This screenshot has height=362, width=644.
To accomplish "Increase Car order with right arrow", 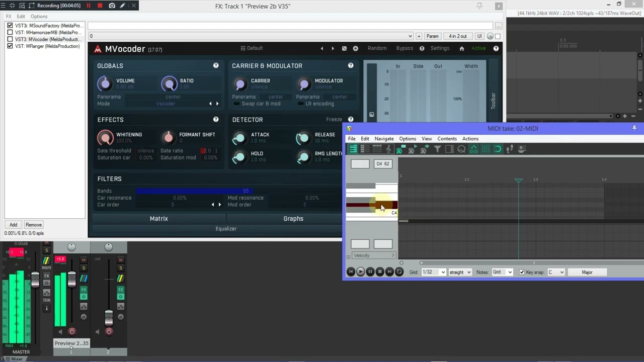I will 219,205.
